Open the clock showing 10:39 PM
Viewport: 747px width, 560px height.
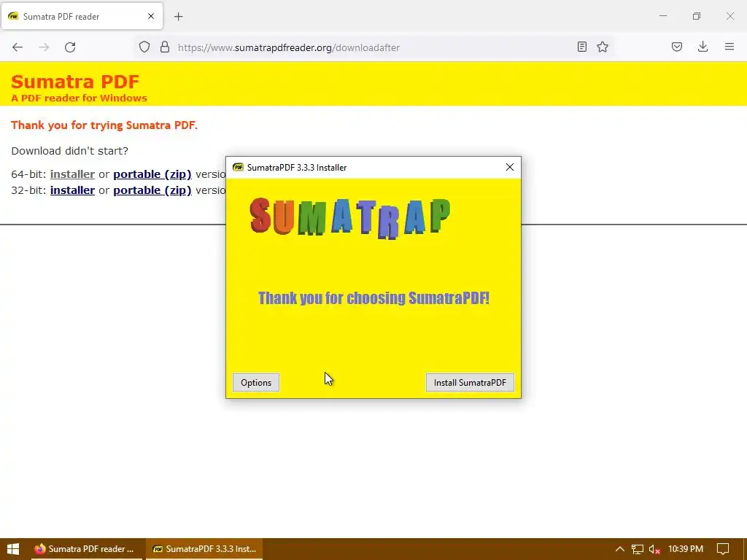click(x=686, y=549)
